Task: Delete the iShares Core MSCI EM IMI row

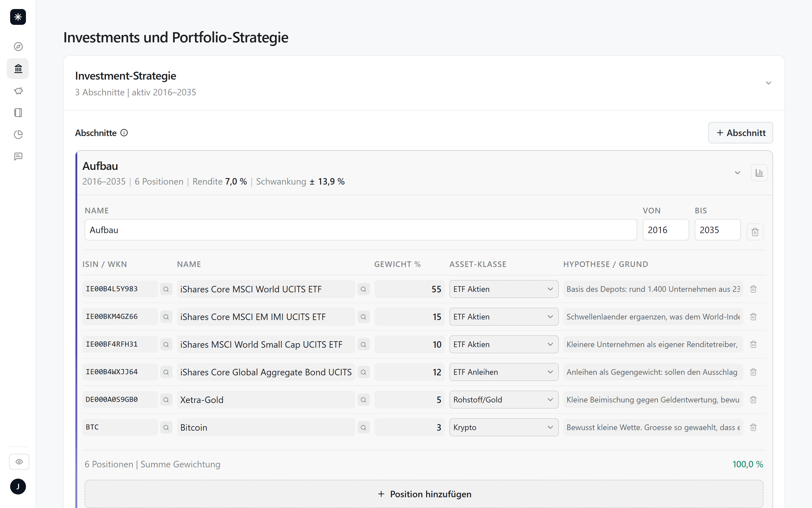Action: point(753,316)
